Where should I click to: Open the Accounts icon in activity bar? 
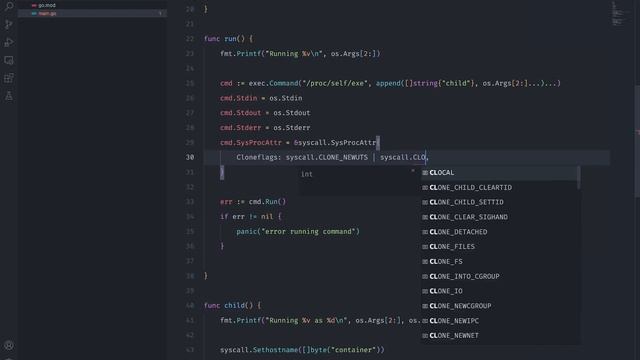point(9,345)
